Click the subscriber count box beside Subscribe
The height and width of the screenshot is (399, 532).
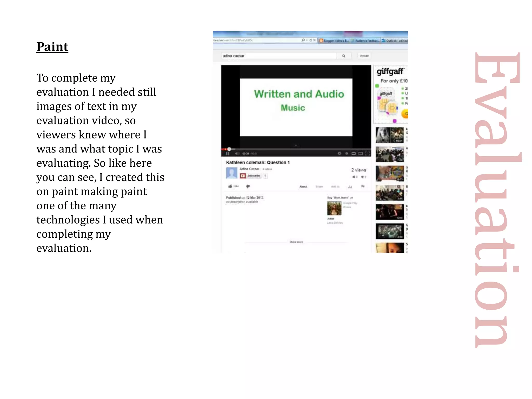(265, 176)
